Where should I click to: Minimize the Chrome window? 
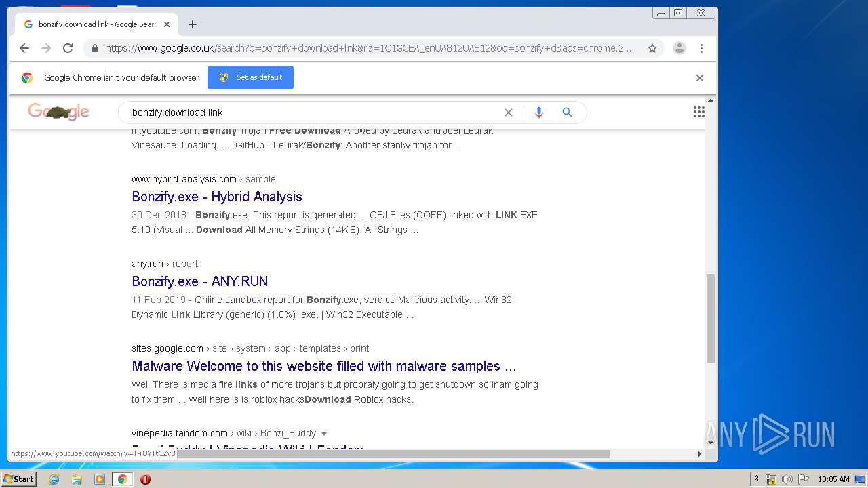point(661,13)
